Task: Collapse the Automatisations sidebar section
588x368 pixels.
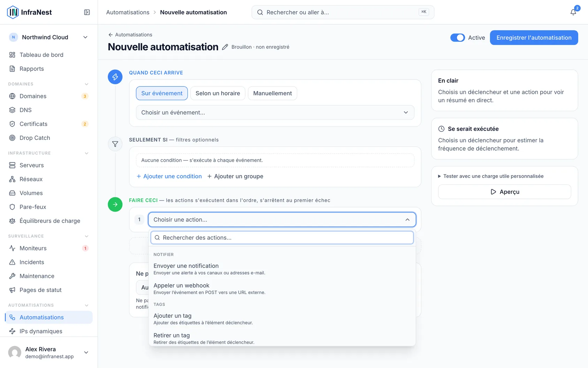Action: coord(86,305)
